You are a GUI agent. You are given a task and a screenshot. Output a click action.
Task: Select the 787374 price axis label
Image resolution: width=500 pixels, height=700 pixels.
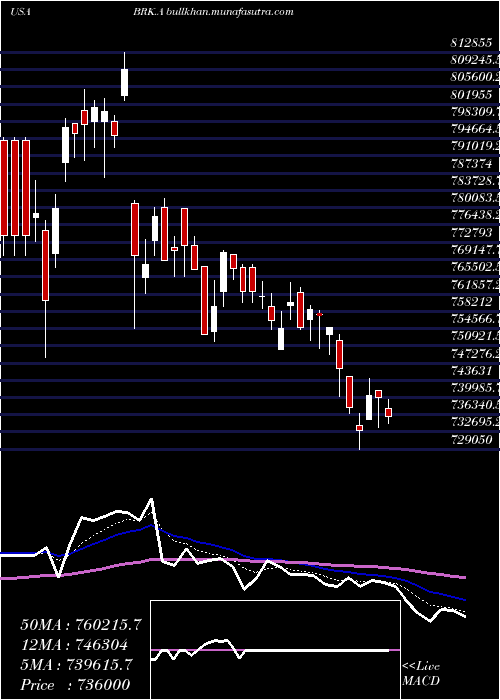pyautogui.click(x=471, y=164)
